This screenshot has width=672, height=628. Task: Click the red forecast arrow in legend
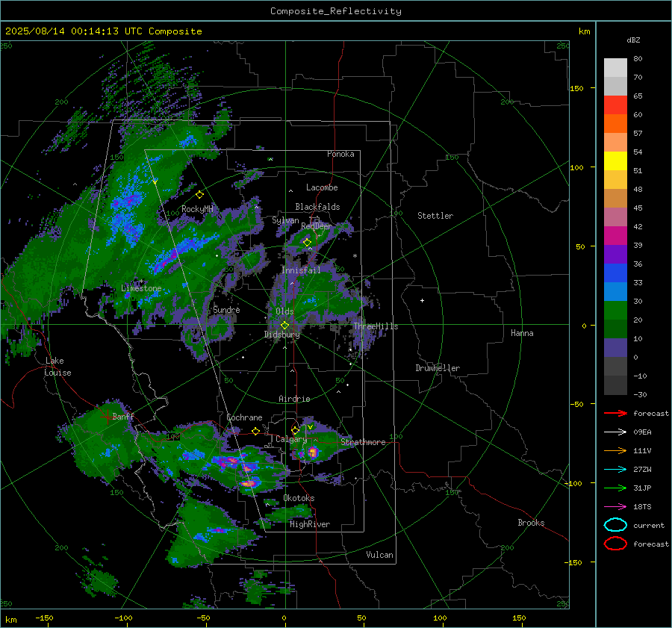615,413
